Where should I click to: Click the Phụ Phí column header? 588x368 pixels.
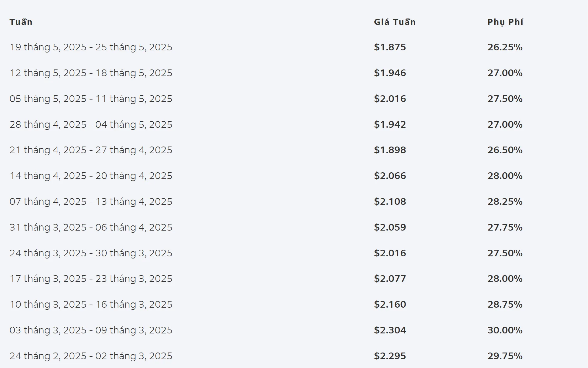pos(505,22)
